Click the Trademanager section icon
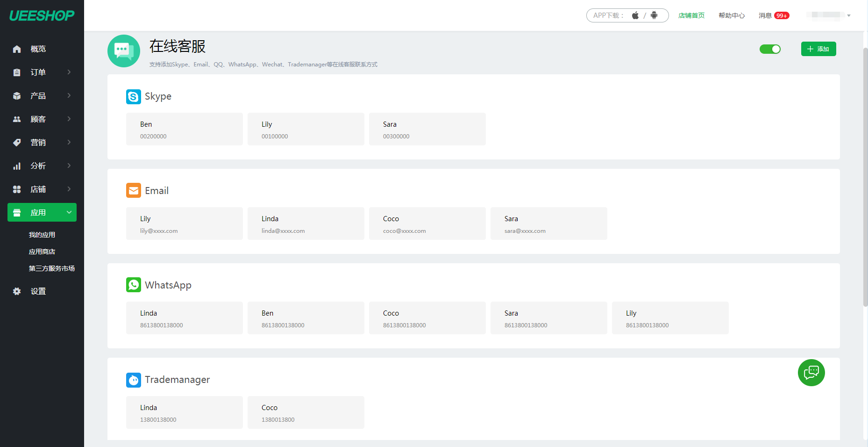The image size is (868, 447). point(134,380)
